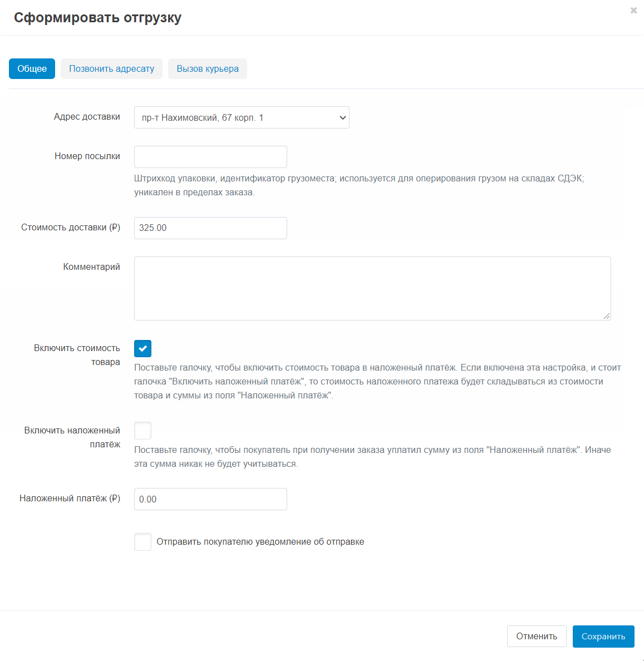Focus the Наложенный платёж amount field

[x=210, y=499]
